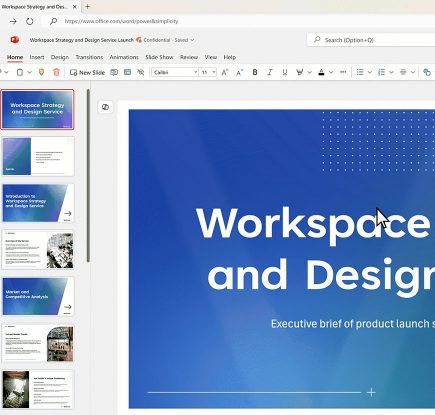
Task: Reload the page with the refresh icon
Action: coord(30,21)
